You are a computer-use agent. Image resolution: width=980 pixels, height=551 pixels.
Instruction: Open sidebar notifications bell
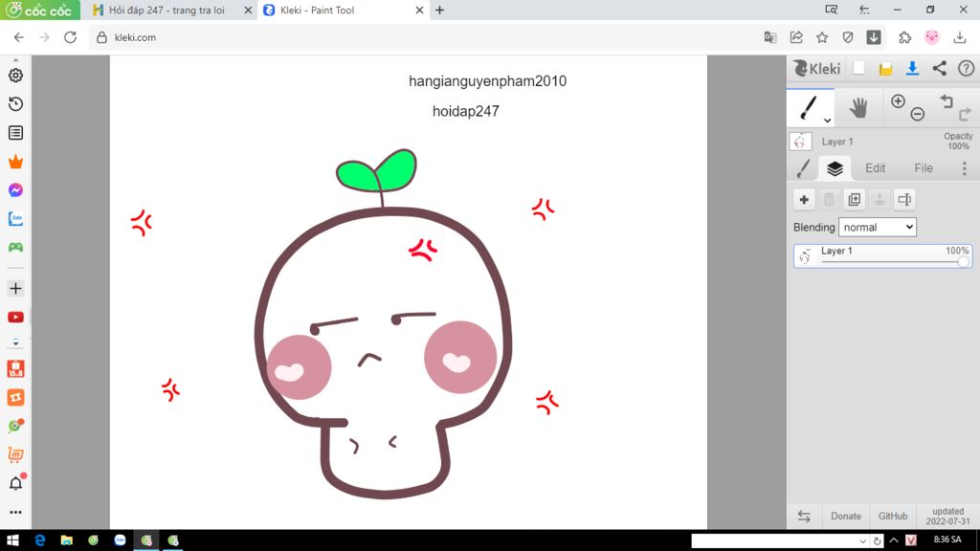pos(15,483)
